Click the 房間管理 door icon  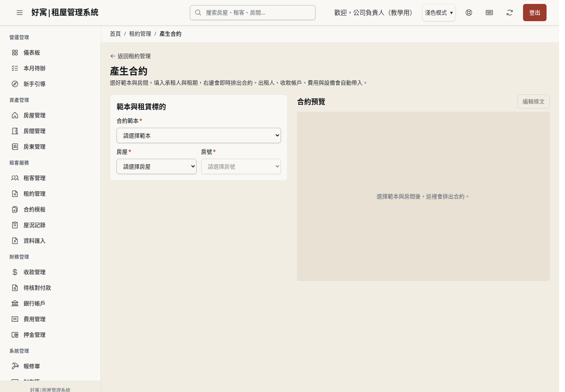pyautogui.click(x=15, y=131)
